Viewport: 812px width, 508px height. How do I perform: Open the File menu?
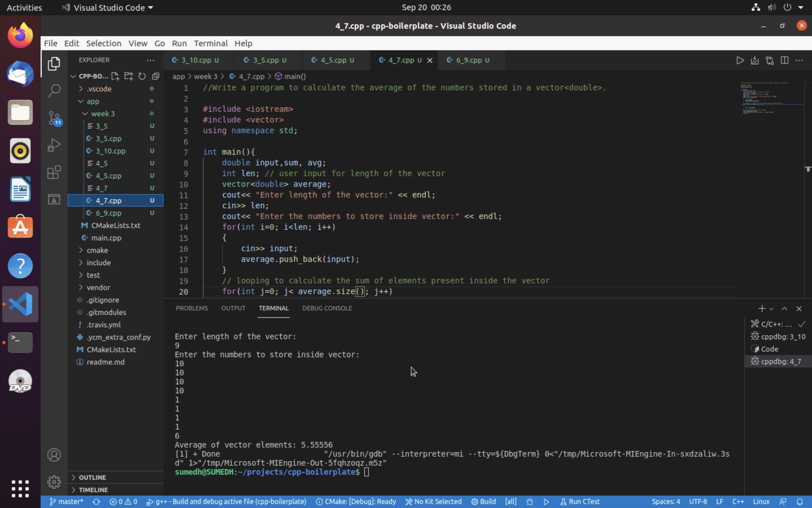(51, 43)
